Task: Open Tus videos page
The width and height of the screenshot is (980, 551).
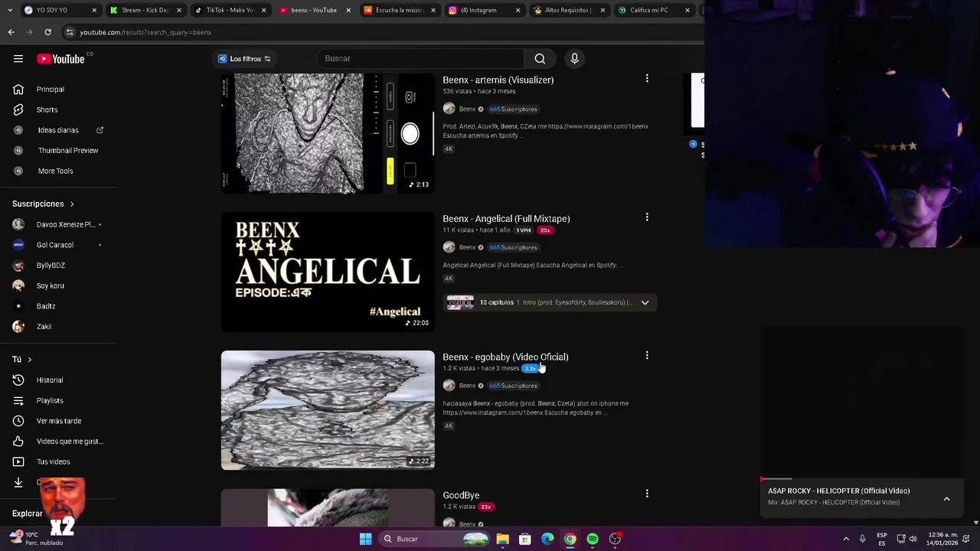Action: (58, 461)
